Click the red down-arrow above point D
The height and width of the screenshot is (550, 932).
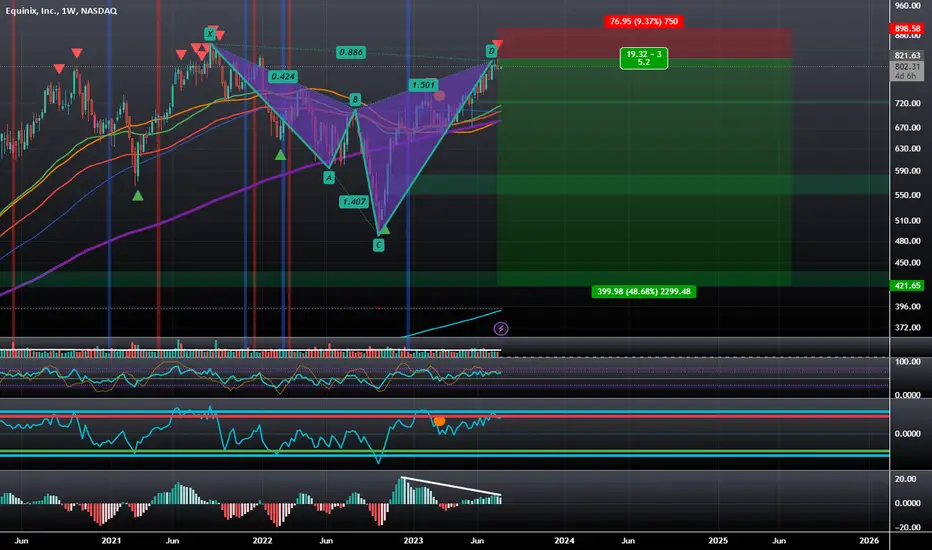[498, 44]
